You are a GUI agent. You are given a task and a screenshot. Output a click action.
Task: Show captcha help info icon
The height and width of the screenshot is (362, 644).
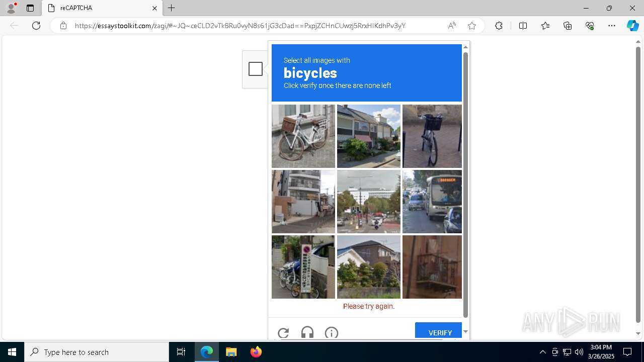click(x=332, y=332)
